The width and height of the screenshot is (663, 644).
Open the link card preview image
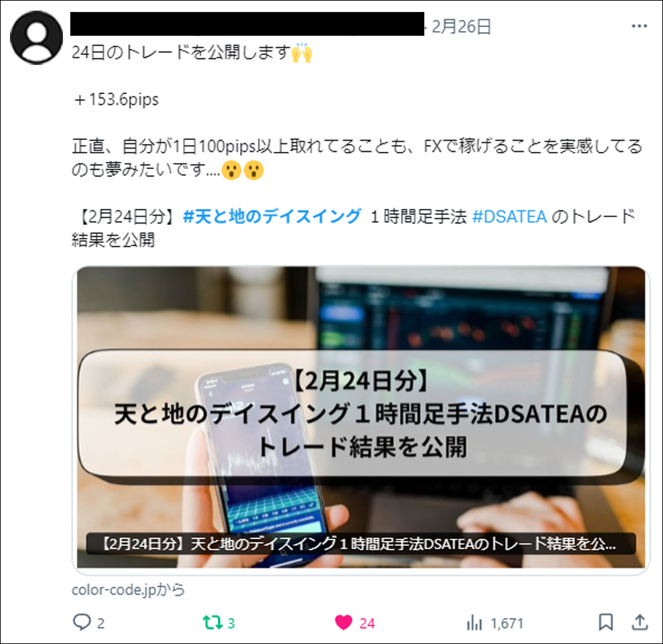pos(361,417)
